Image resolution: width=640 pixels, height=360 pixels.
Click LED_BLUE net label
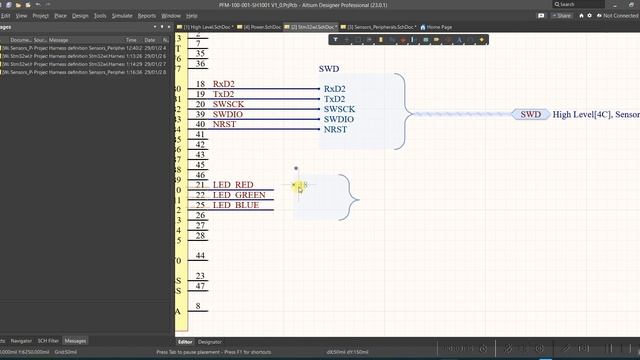tap(236, 205)
